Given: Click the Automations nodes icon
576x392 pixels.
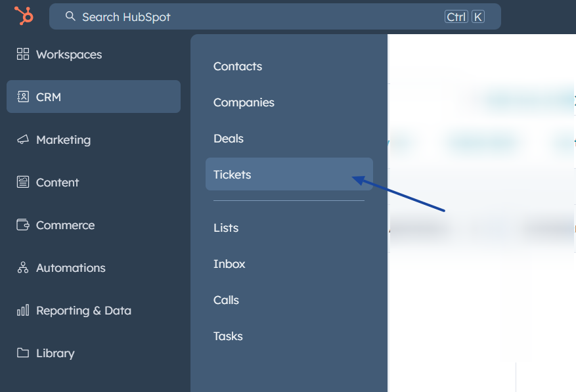Looking at the screenshot, I should pyautogui.click(x=23, y=267).
